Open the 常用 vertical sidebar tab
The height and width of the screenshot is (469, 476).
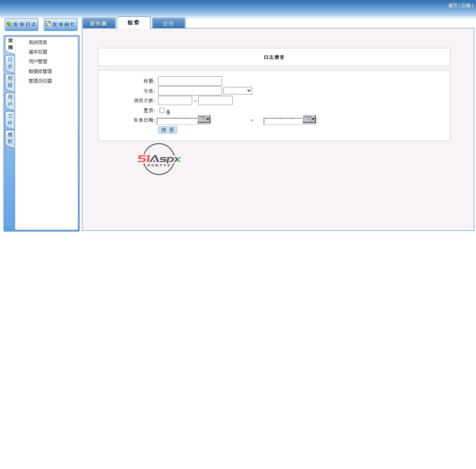coord(10,44)
